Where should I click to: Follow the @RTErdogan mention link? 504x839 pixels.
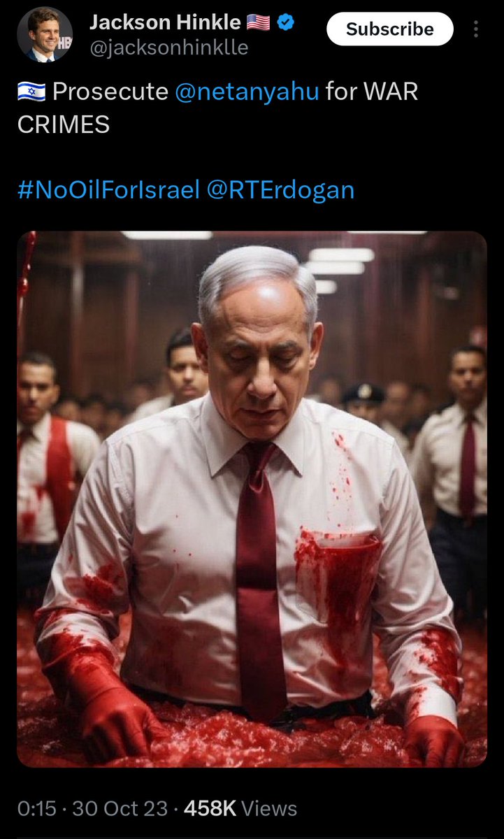(280, 190)
